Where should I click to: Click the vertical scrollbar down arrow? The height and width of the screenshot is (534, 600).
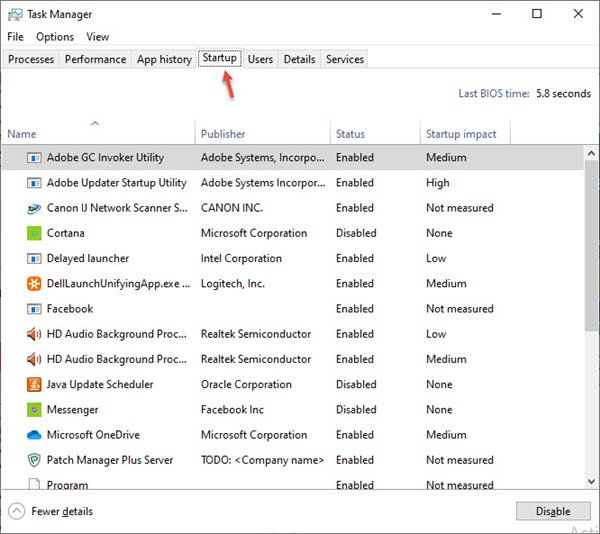click(x=591, y=481)
